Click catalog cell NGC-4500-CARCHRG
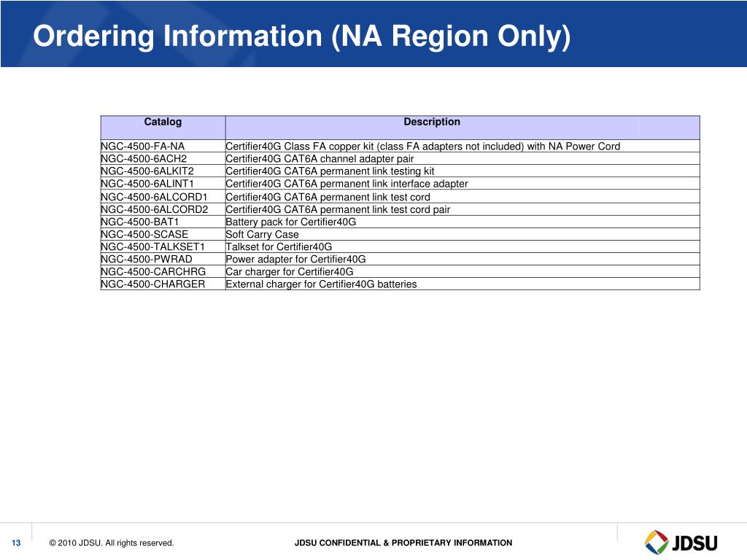This screenshot has height=560, width=747. [163, 271]
